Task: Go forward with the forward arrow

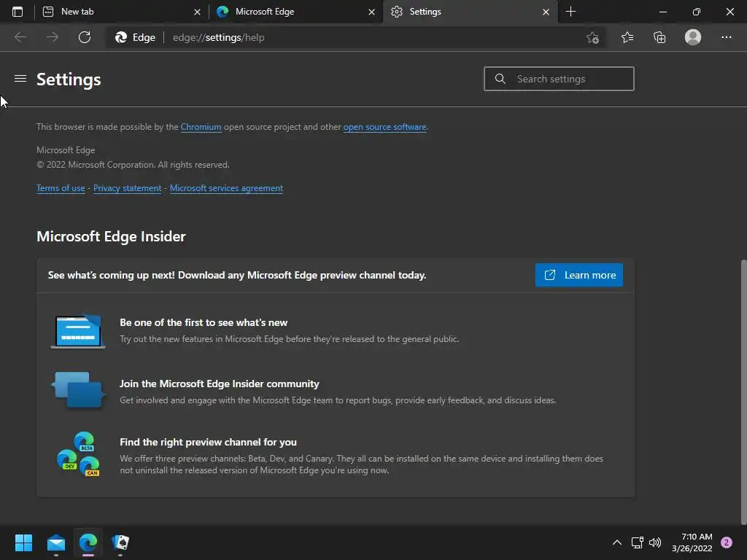Action: point(53,37)
